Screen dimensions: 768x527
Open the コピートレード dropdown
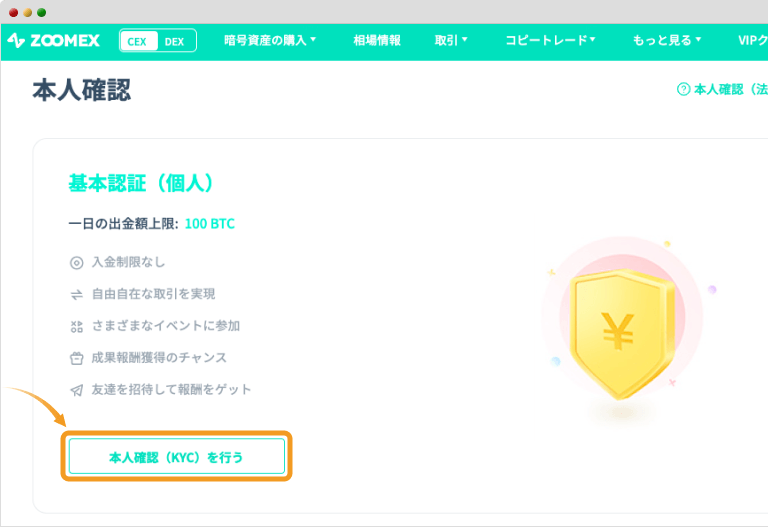(550, 41)
